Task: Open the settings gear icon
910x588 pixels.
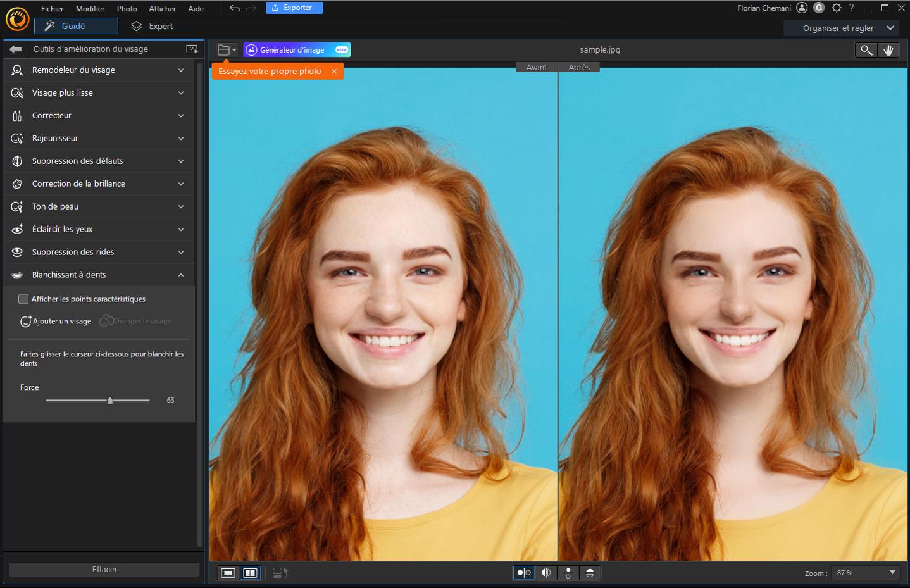Action: pyautogui.click(x=837, y=8)
